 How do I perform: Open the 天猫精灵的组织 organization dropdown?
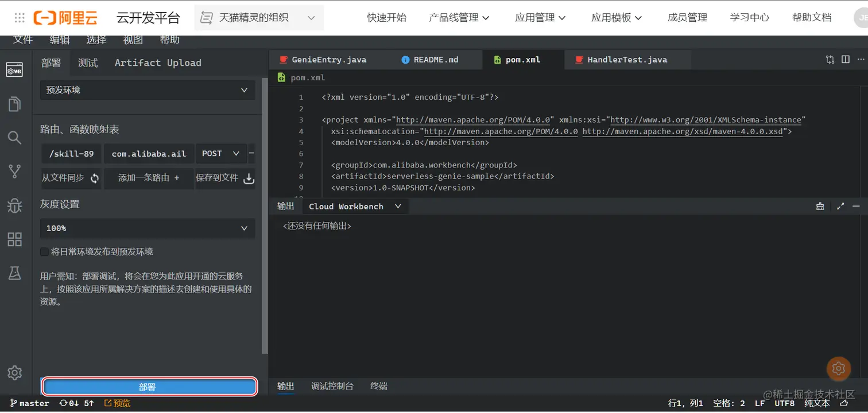pos(259,18)
